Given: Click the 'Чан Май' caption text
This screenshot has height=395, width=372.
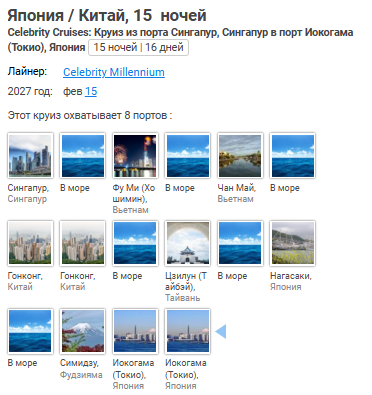Looking at the screenshot, I should pyautogui.click(x=236, y=188).
